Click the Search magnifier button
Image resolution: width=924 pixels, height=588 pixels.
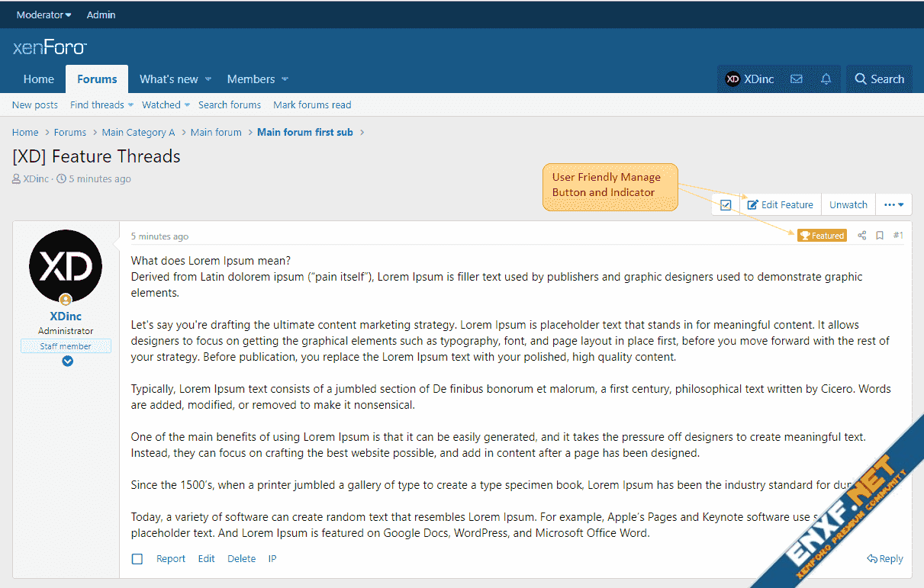[x=879, y=79]
